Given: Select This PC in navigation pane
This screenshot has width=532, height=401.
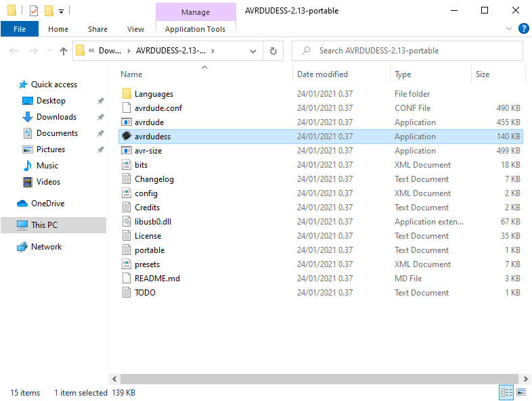Looking at the screenshot, I should (x=53, y=225).
